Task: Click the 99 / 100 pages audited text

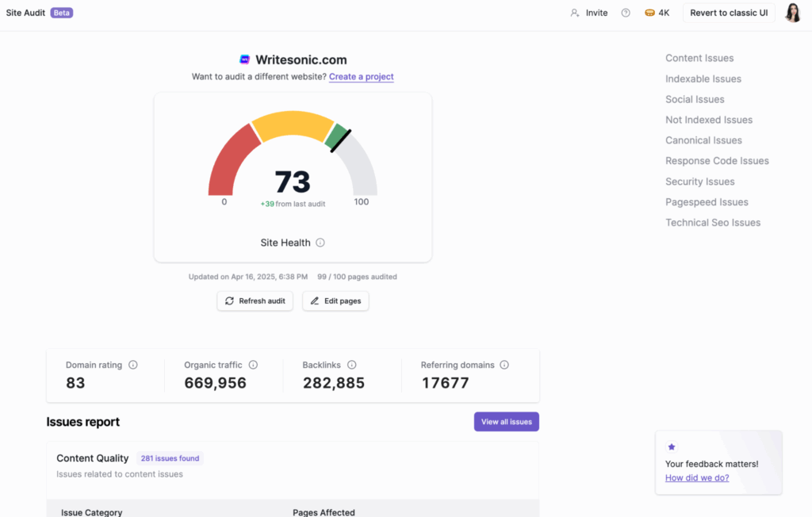Action: (358, 277)
